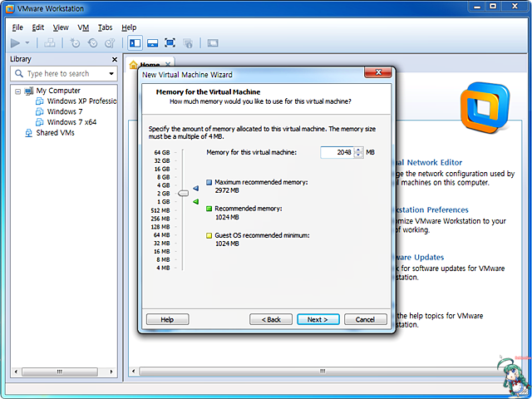Click the Send Ctrl+Alt+Del toolbar icon
The height and width of the screenshot is (399, 532).
50,43
